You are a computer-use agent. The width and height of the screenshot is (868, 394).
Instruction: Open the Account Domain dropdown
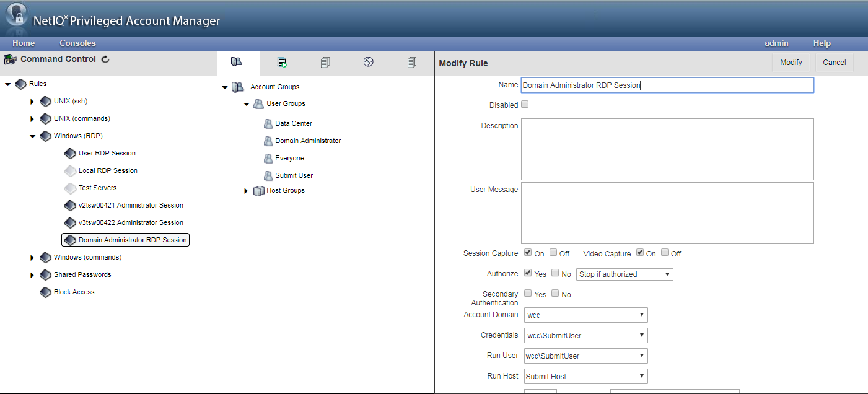click(x=585, y=315)
